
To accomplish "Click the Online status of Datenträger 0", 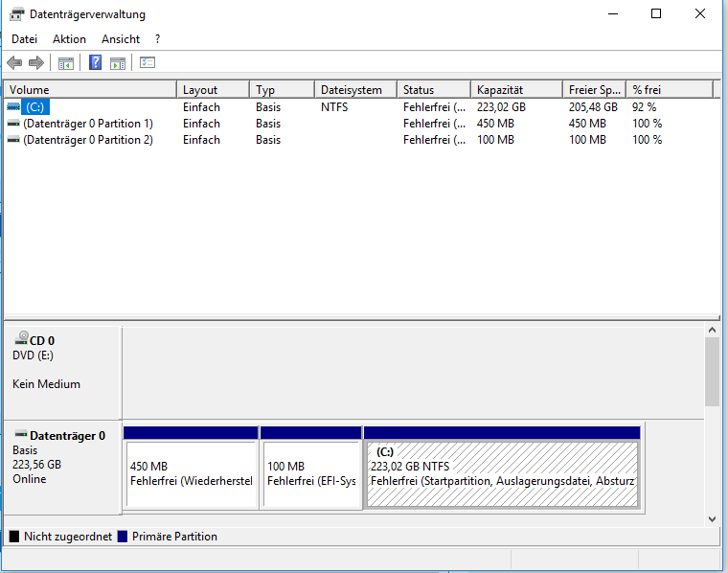I will coord(30,479).
